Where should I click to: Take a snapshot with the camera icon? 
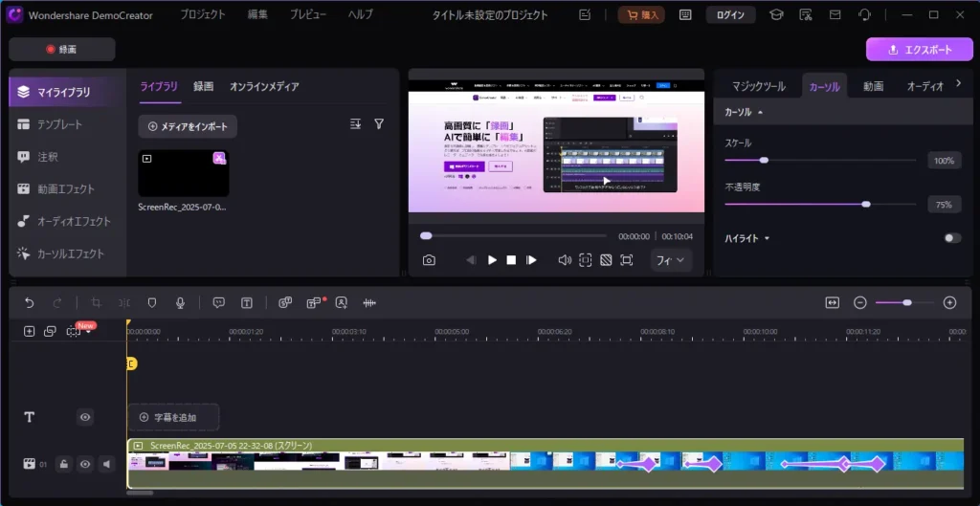pos(430,260)
